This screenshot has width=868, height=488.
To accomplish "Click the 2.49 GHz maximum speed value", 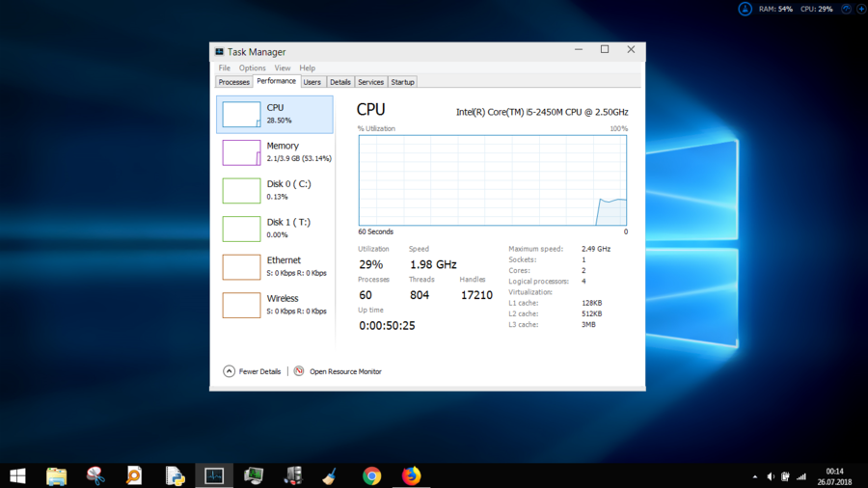I will 596,249.
